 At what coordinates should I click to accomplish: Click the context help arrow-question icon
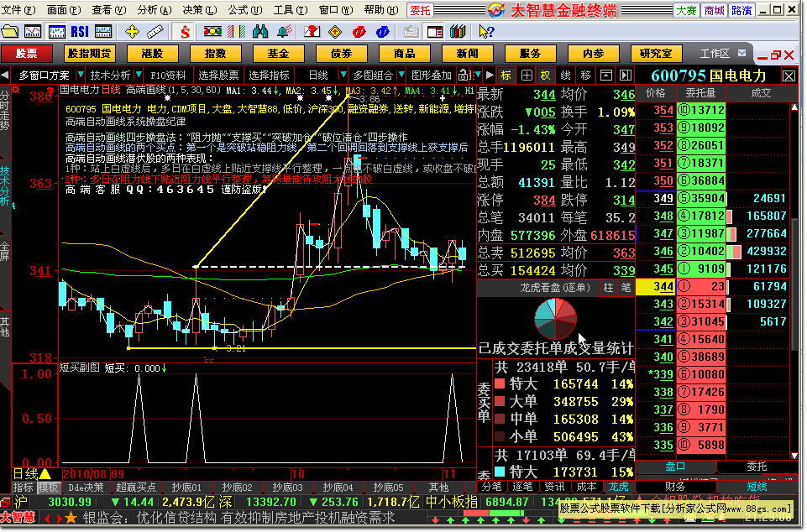point(486,32)
